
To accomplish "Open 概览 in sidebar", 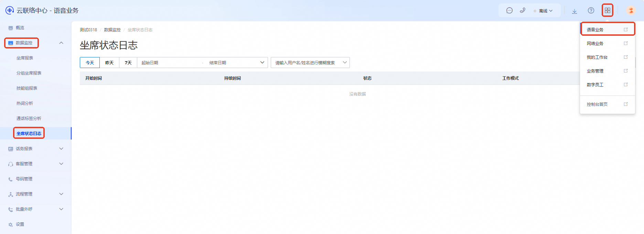I will coord(20,28).
